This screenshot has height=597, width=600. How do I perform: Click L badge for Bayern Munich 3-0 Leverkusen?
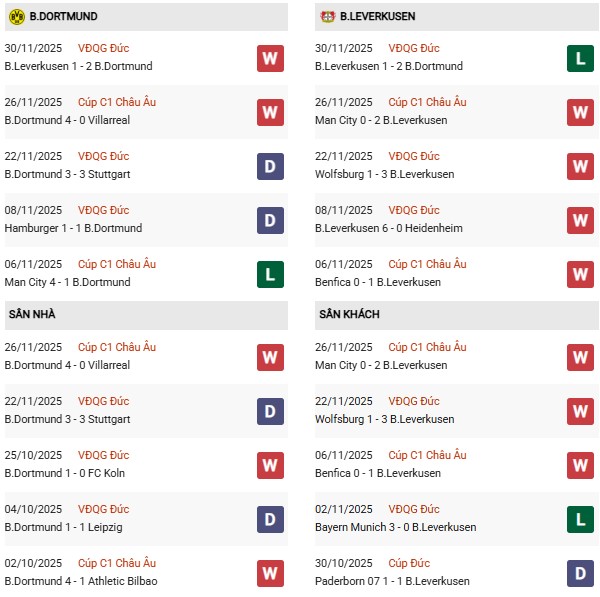point(580,519)
